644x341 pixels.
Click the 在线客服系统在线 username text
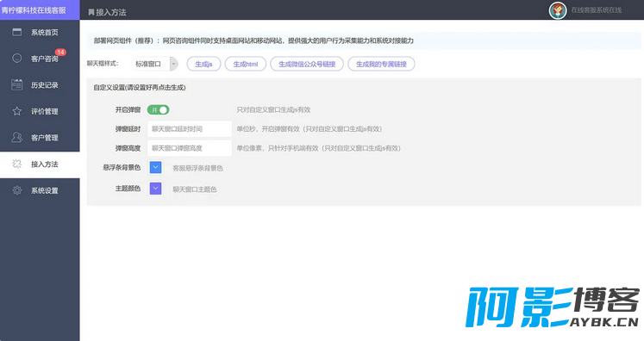point(596,10)
